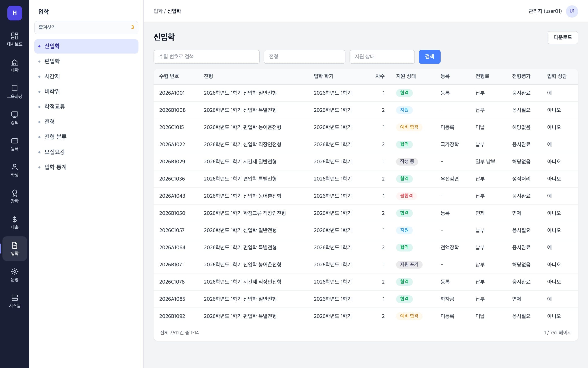Go to 전형 분류 menu item

[x=86, y=137]
